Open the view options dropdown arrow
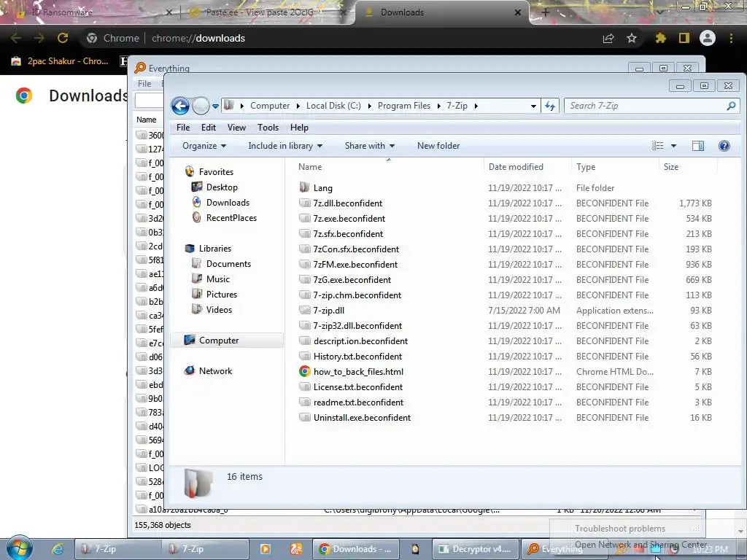This screenshot has width=747, height=560. (673, 146)
